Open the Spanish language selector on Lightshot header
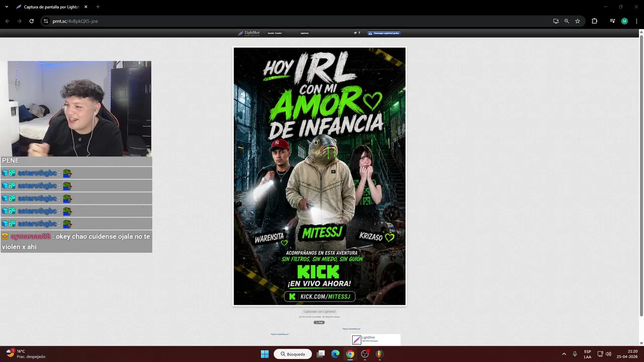644x362 pixels. click(275, 33)
